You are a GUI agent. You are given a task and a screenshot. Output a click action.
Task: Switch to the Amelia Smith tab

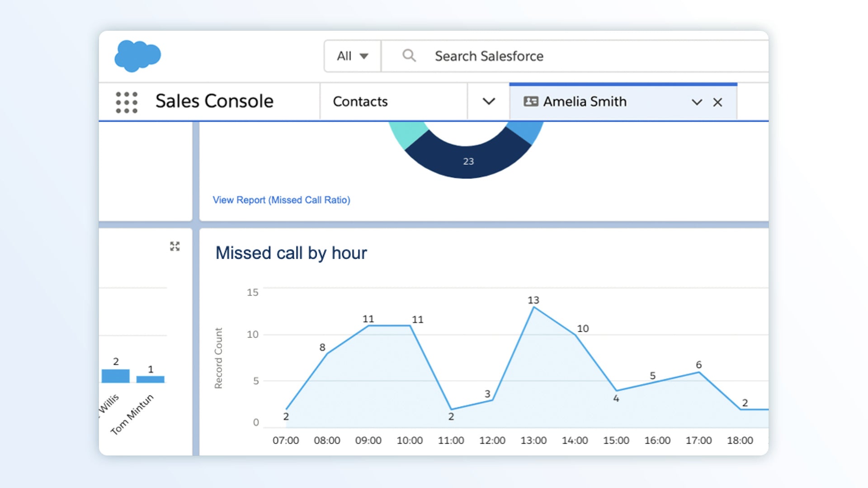tap(585, 102)
